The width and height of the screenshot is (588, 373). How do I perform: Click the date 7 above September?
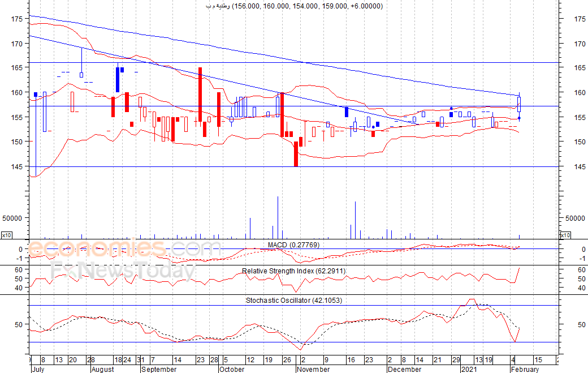coord(153,360)
